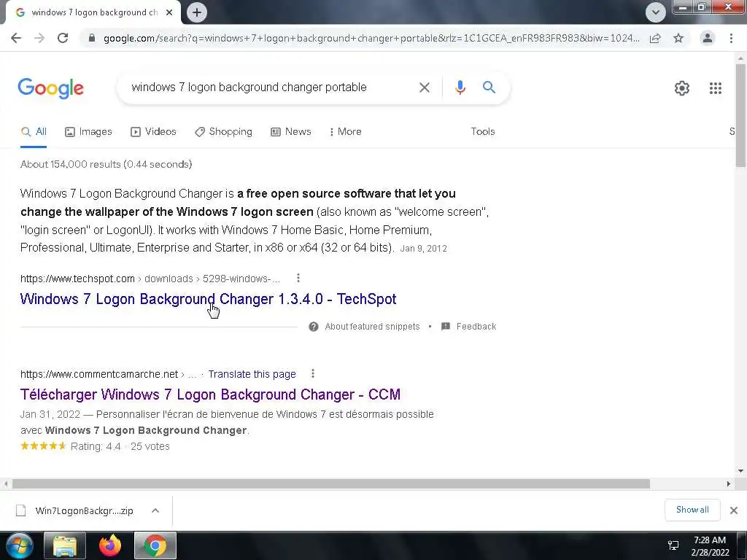747x560 pixels.
Task: Open Google quick settings gear
Action: click(682, 88)
